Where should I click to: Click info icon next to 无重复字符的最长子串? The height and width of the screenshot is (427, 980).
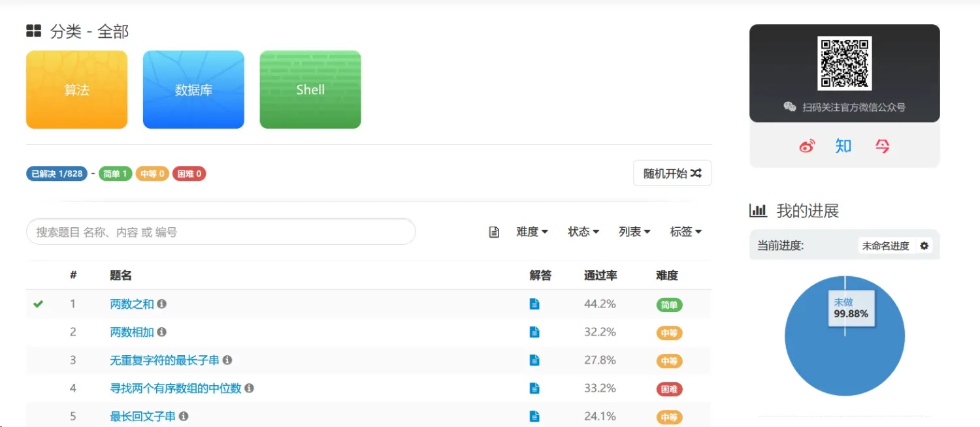[x=227, y=360]
